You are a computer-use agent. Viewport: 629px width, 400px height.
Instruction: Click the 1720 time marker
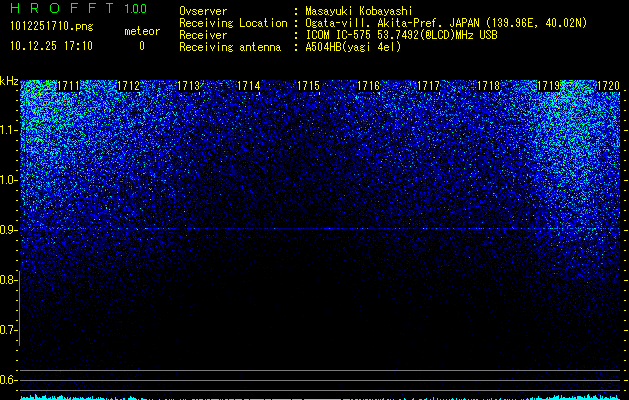pos(608,85)
